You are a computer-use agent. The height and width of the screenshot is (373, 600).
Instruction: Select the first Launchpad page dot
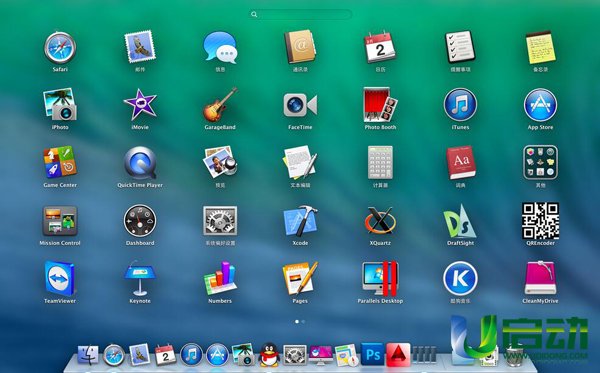tap(297, 322)
